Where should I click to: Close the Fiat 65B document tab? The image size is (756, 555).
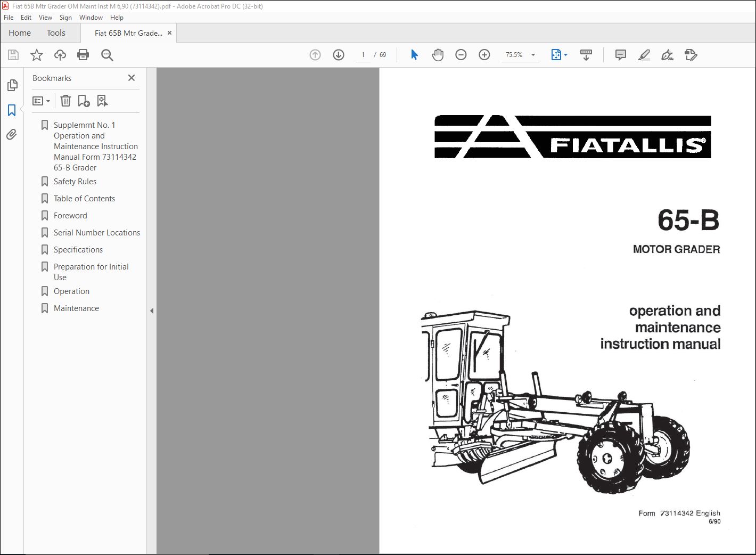169,33
